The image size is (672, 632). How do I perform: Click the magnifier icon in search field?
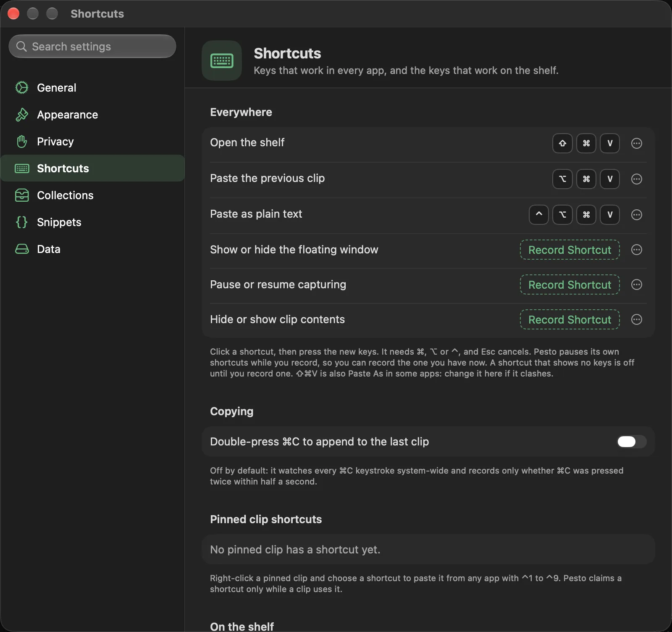click(x=21, y=46)
